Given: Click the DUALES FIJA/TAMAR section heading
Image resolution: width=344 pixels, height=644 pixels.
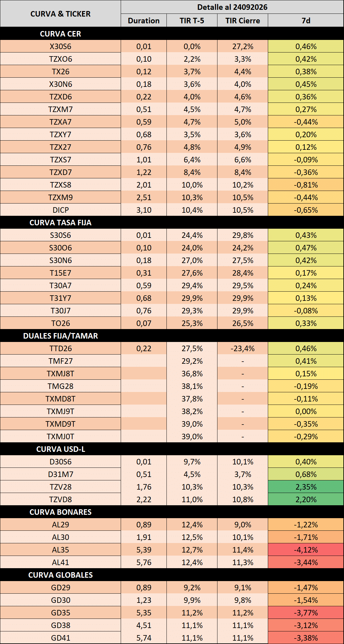Looking at the screenshot, I should pyautogui.click(x=61, y=336).
